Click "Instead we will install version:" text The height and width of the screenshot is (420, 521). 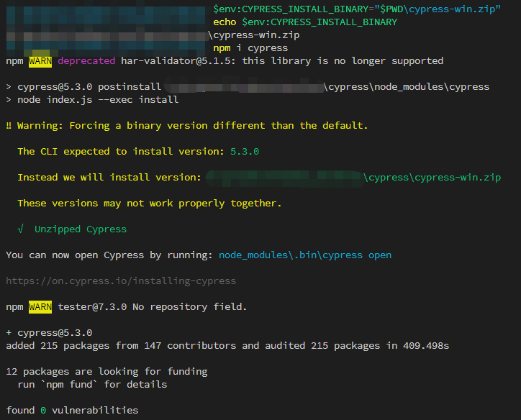point(109,178)
